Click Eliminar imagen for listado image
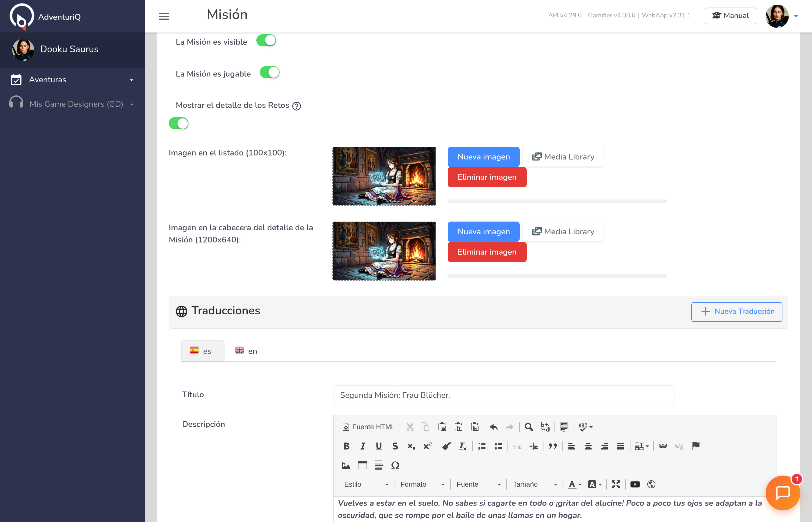The width and height of the screenshot is (812, 522). pyautogui.click(x=487, y=177)
